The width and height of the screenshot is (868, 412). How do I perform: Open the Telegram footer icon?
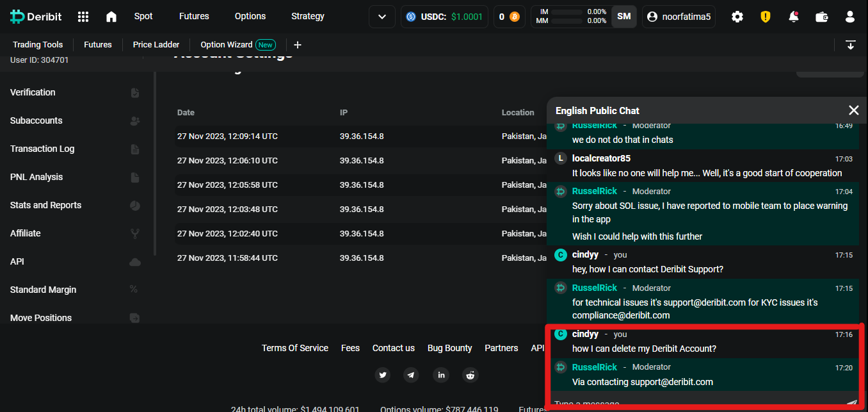pyautogui.click(x=411, y=375)
